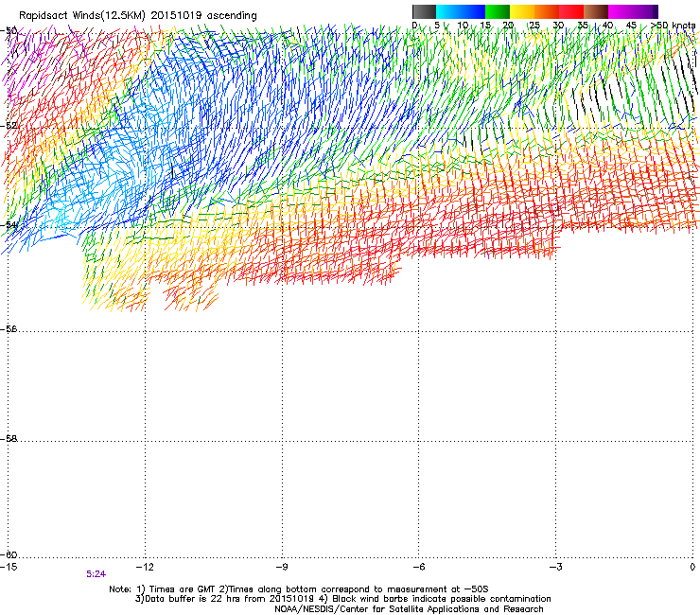Click the gray 0-5 knots legend swatch
This screenshot has height=615, width=700.
424,11
